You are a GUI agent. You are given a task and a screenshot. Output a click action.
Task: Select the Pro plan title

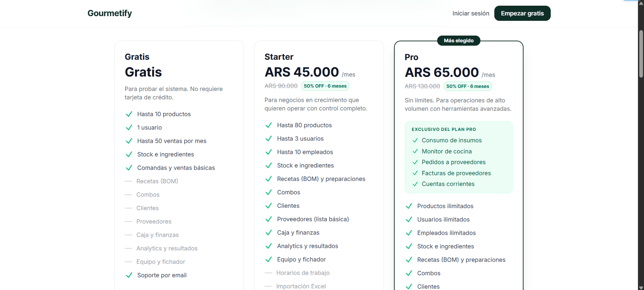(411, 57)
